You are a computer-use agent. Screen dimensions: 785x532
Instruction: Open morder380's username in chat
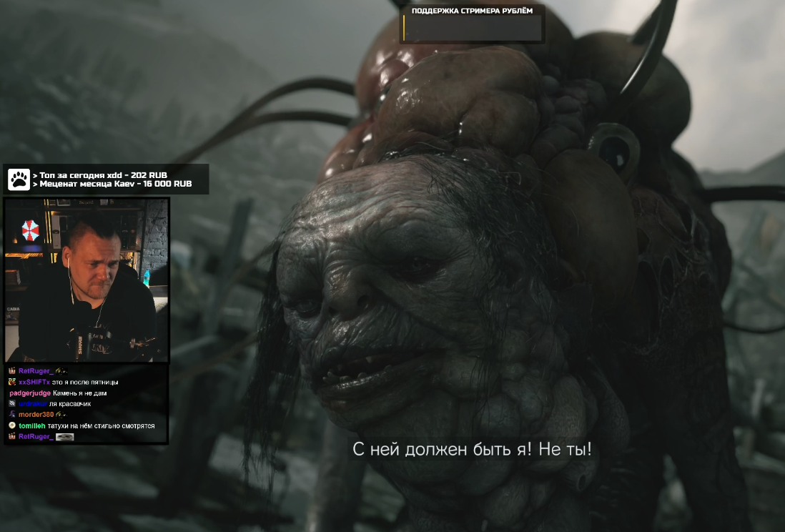point(36,414)
